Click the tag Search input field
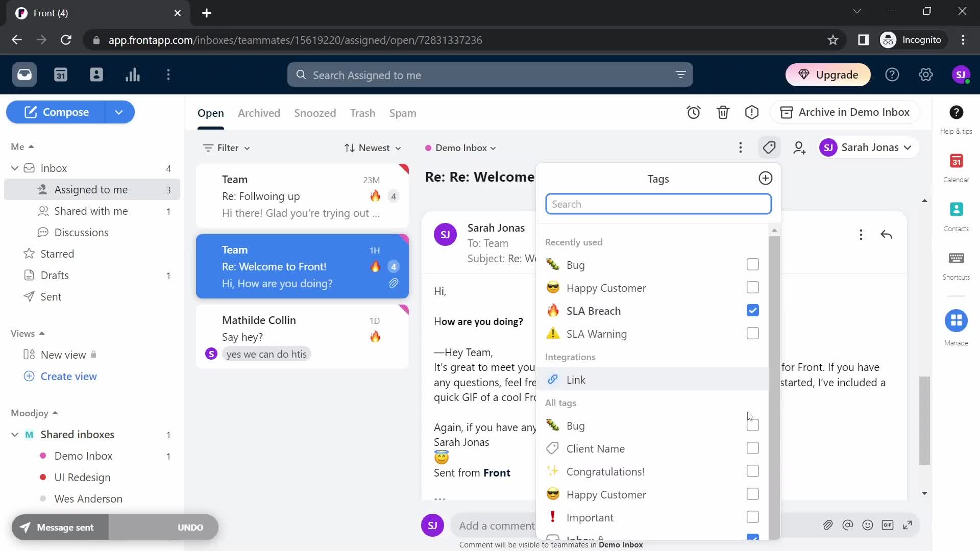This screenshot has height=551, width=980. [658, 204]
